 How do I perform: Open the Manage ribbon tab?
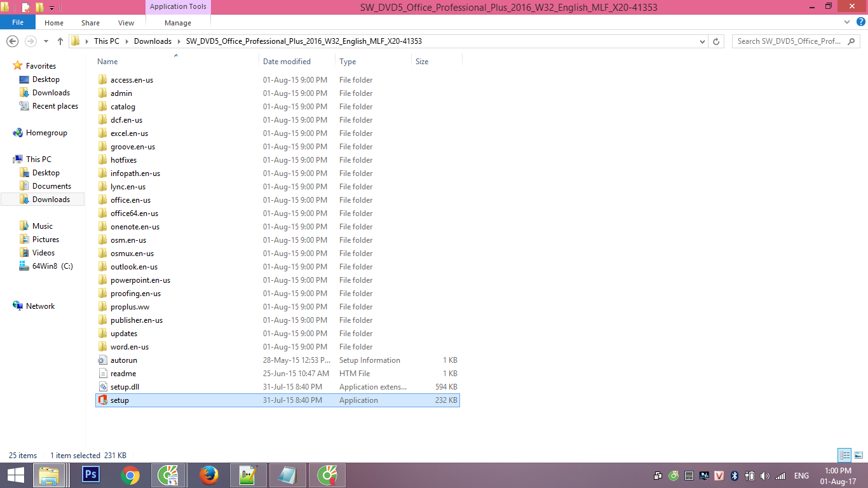click(x=178, y=23)
